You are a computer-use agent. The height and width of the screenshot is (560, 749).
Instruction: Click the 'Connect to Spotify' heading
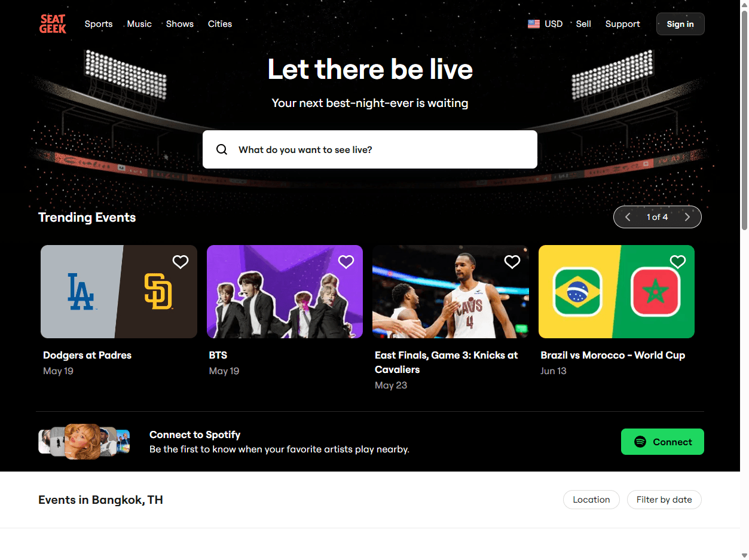(x=195, y=434)
